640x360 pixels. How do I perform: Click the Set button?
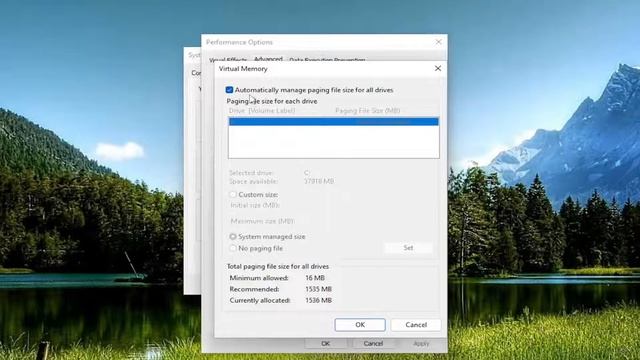point(408,248)
